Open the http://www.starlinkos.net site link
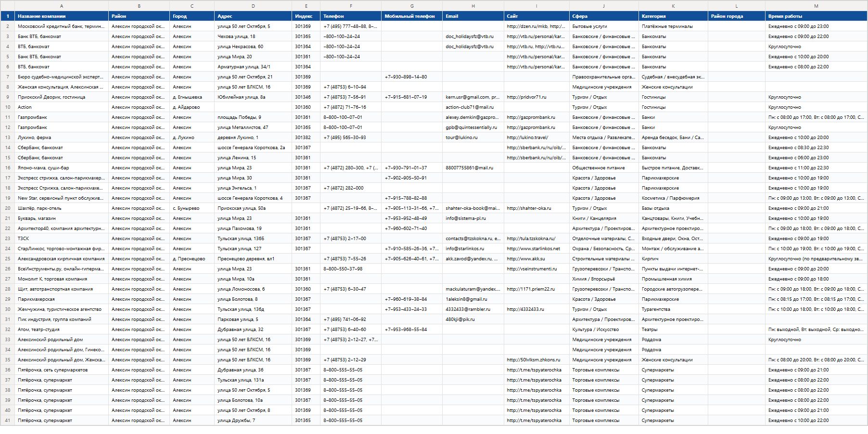The height and width of the screenshot is (434, 868). 533,249
